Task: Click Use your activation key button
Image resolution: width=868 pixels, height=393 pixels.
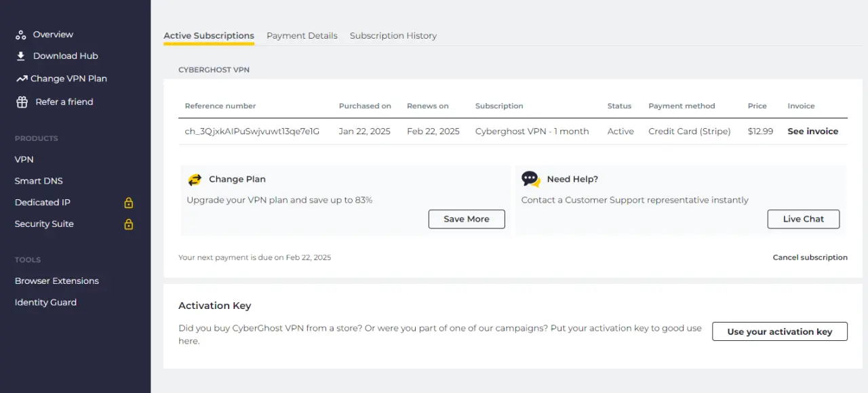Action: point(780,331)
